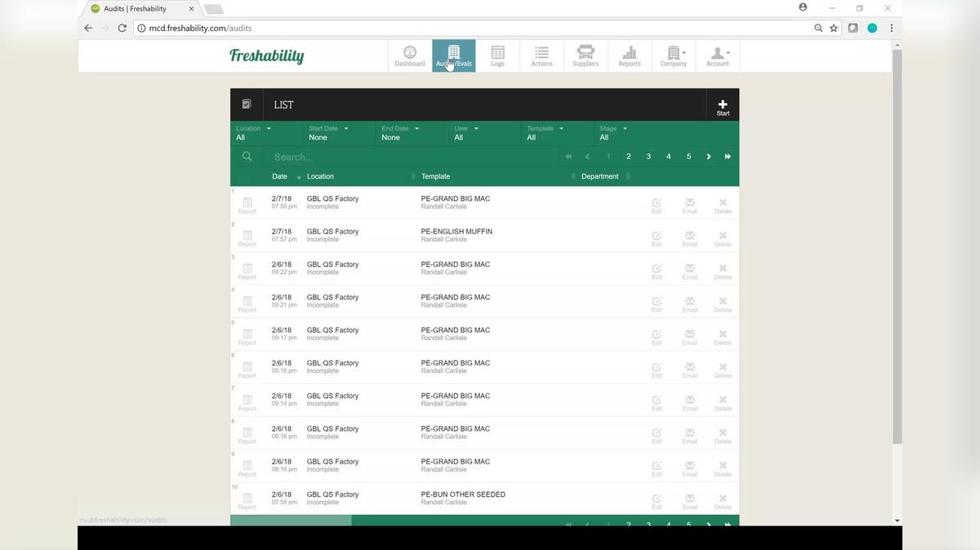Viewport: 980px width, 550px height.
Task: Sort the list by Location column
Action: coord(361,176)
